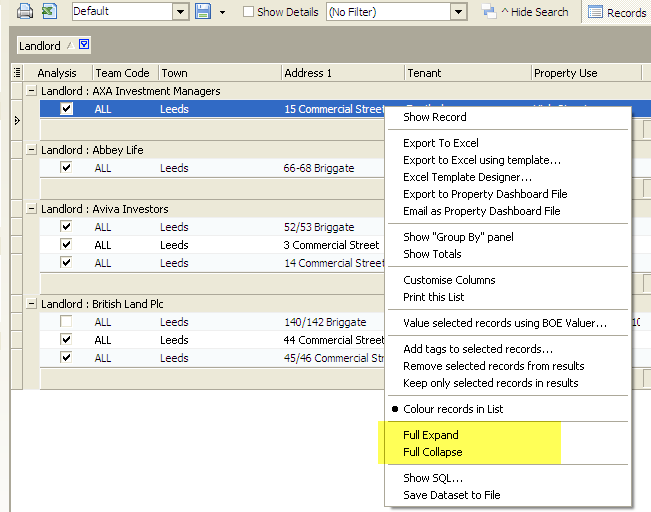Open the Landlord group filter icon
The height and width of the screenshot is (512, 651).
coord(84,44)
